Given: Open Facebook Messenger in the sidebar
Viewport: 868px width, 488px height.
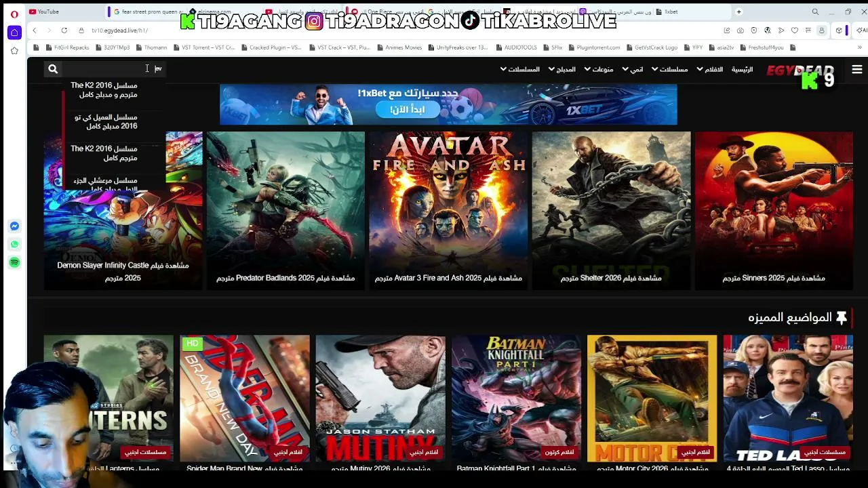Looking at the screenshot, I should pyautogui.click(x=14, y=226).
